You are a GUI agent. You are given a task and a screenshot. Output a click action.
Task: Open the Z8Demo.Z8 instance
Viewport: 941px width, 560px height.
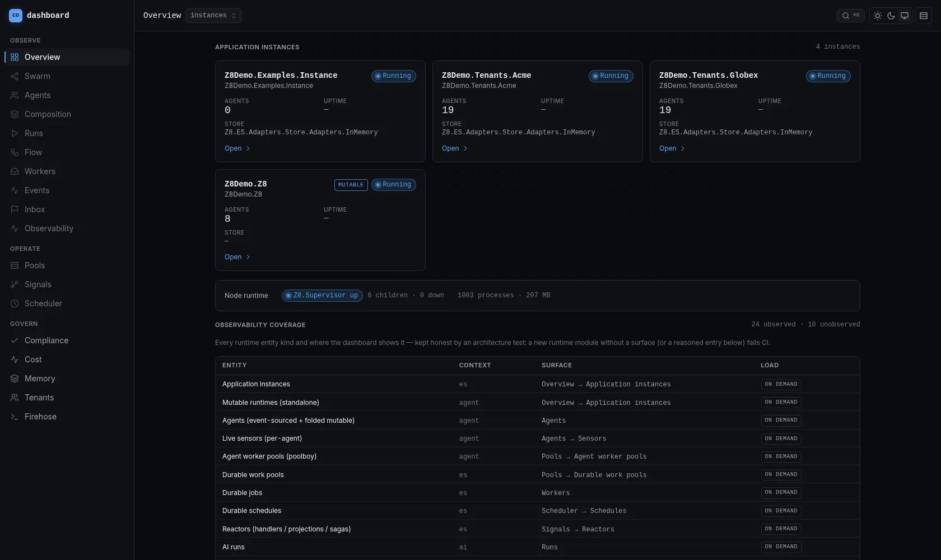[237, 257]
